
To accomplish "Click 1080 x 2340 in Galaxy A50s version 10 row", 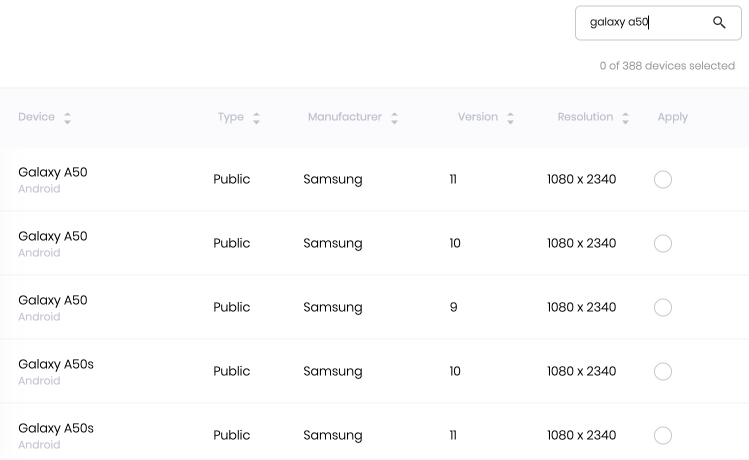I will point(581,371).
